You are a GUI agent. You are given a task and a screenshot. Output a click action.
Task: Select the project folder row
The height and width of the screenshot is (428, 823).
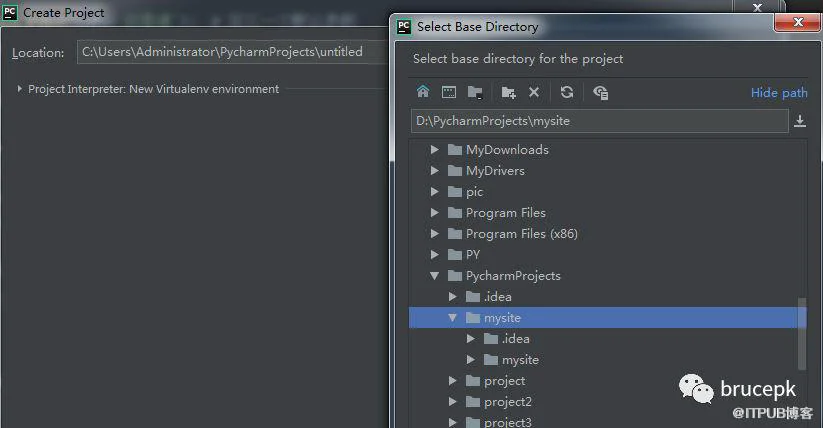tap(607, 381)
